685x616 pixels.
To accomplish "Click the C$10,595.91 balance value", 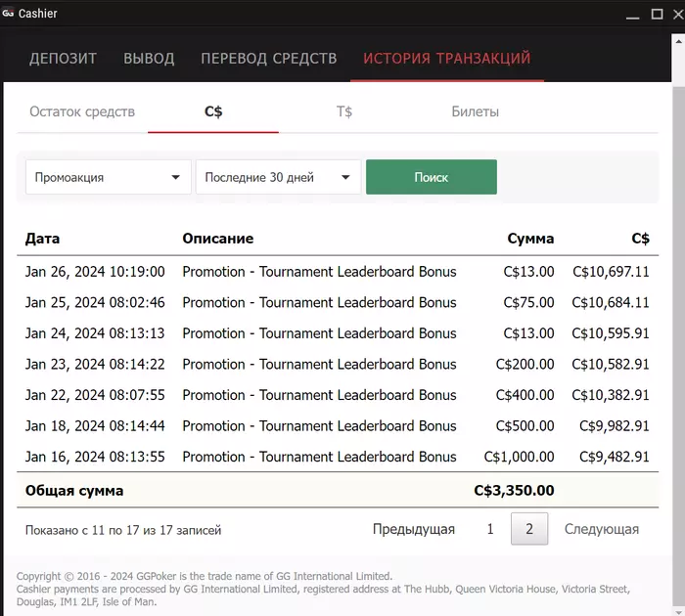I will click(x=611, y=333).
